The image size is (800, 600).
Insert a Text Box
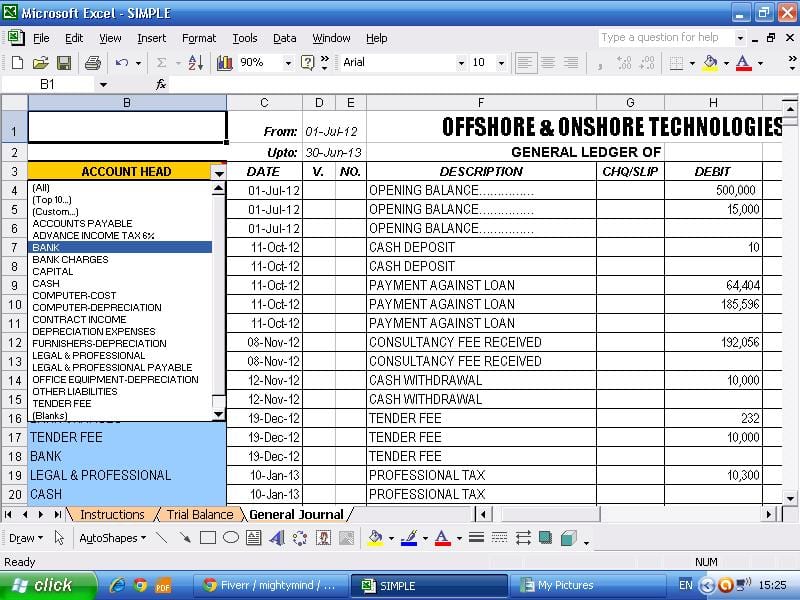(253, 538)
